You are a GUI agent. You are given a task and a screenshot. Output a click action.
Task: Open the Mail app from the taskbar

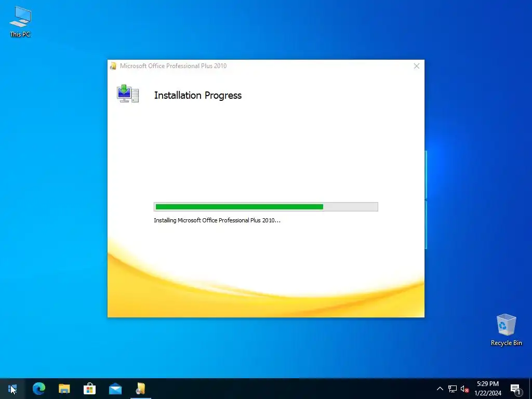pos(115,389)
